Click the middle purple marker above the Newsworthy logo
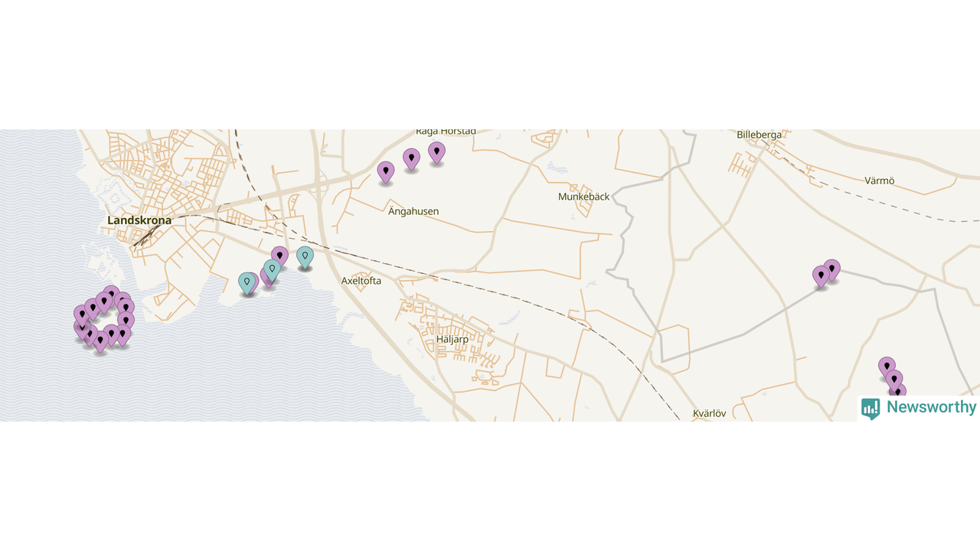The image size is (980, 551). pos(893,381)
